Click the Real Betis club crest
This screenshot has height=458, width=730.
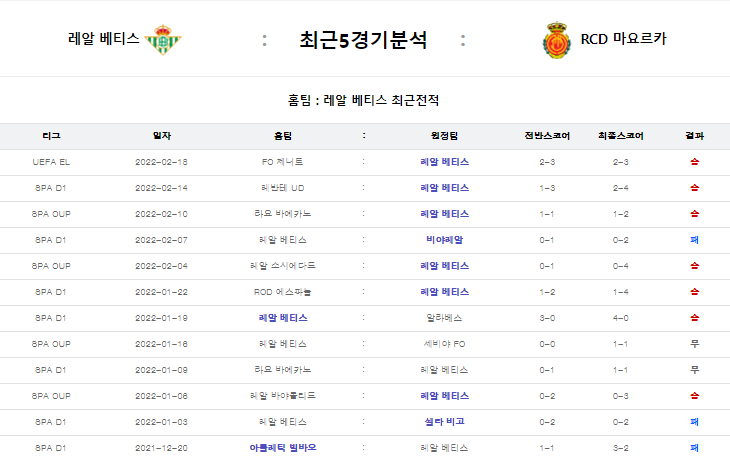(x=163, y=40)
